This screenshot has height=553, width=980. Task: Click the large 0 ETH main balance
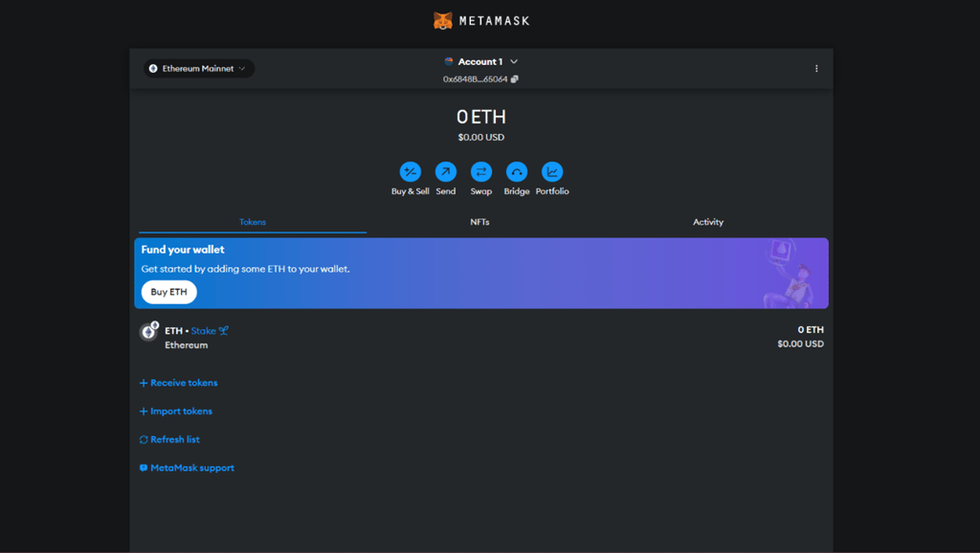(481, 117)
